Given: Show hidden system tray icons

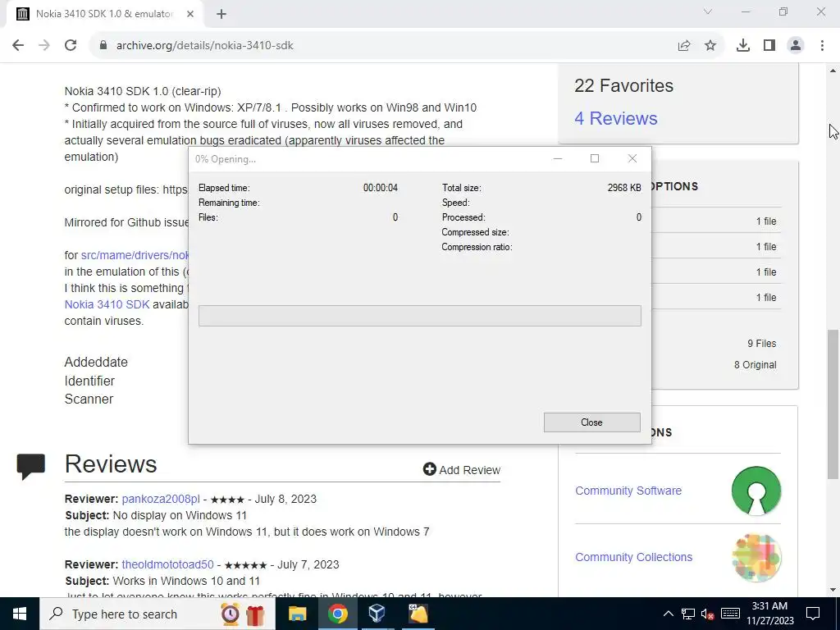Looking at the screenshot, I should click(669, 614).
